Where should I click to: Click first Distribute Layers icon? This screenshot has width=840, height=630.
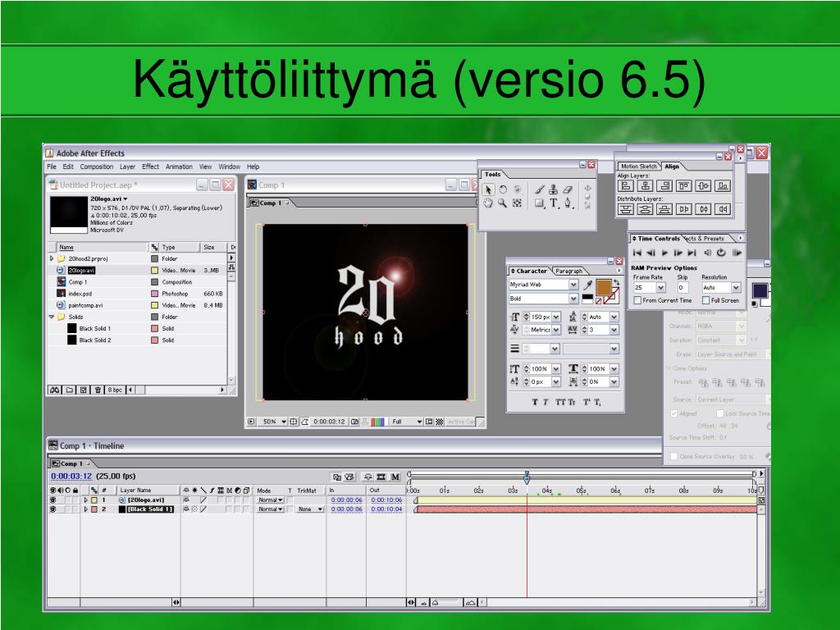626,209
